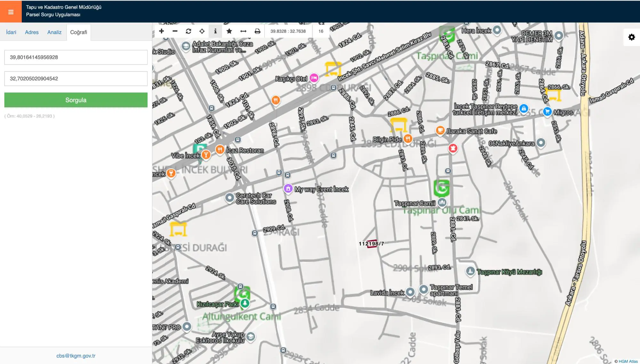Click the DEMER3M YAPI DENETİM marker

(x=559, y=36)
